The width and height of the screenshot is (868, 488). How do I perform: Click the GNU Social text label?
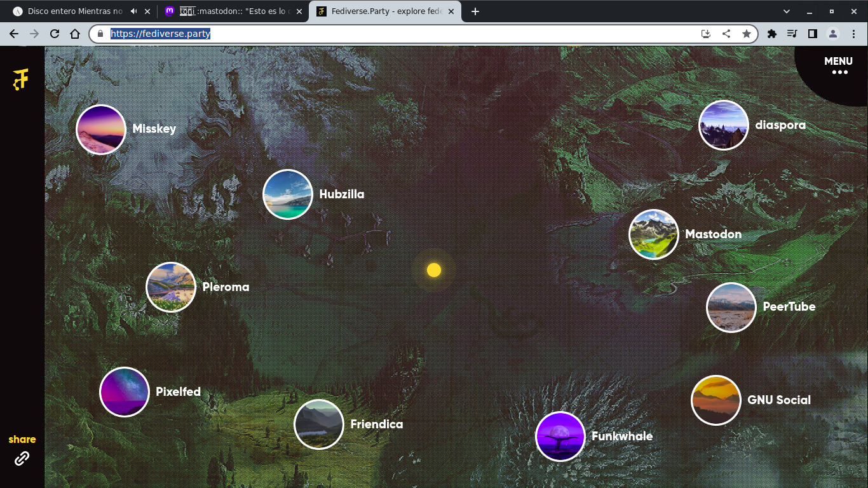[x=779, y=400]
